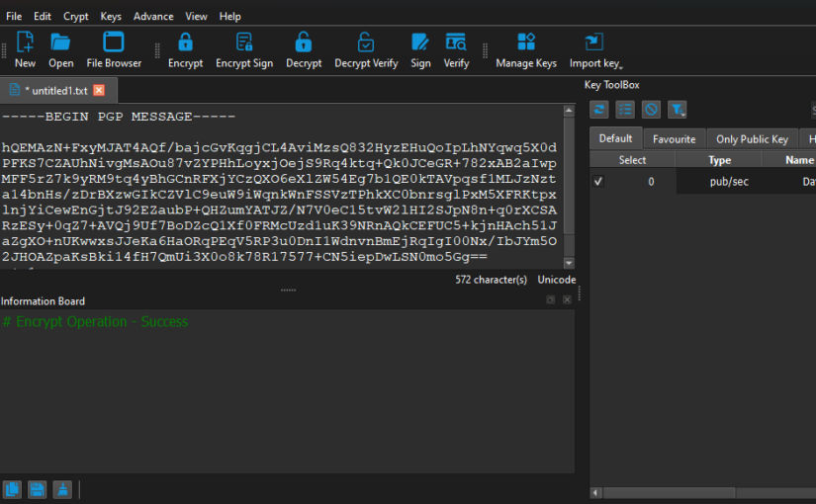Float the Information Board panel
This screenshot has width=816, height=504.
coord(551,300)
